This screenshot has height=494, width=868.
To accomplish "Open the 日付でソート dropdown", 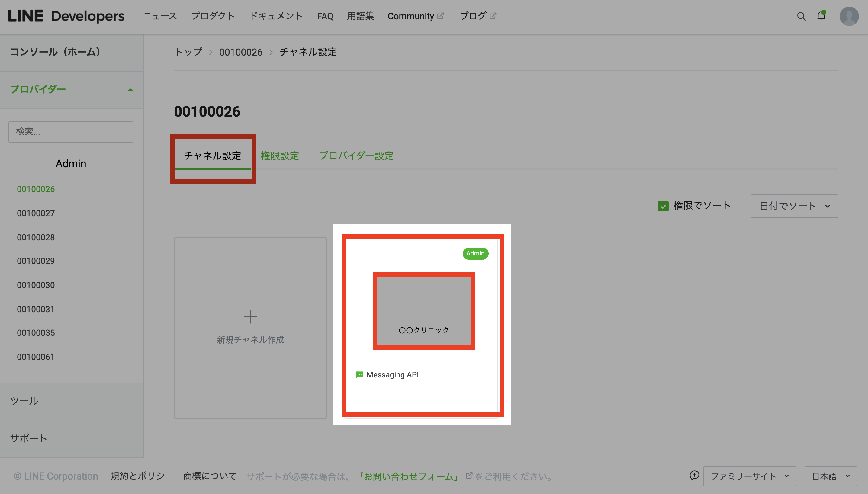I will click(794, 206).
